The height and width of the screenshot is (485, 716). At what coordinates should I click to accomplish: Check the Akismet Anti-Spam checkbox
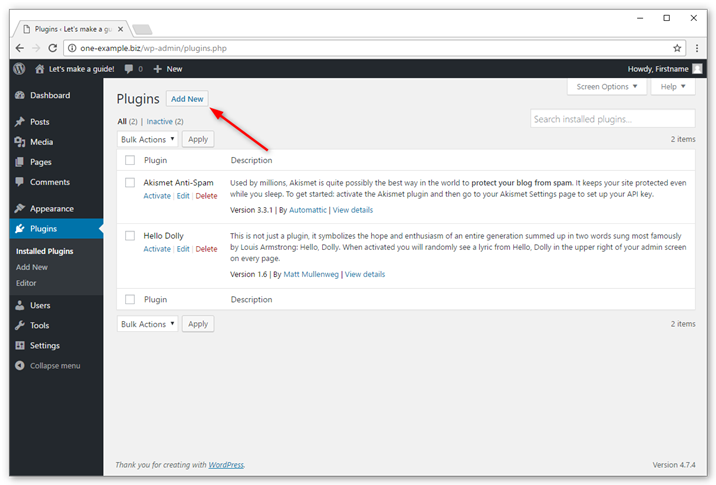[130, 182]
